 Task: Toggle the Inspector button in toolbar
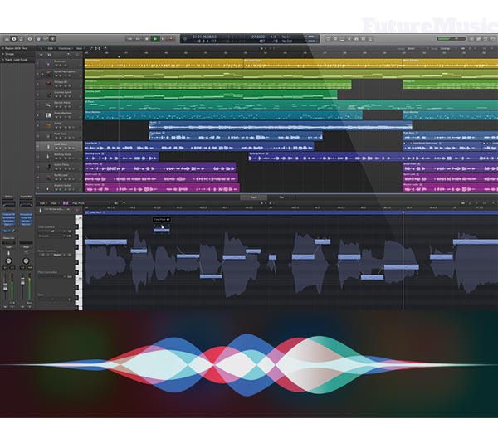(14, 39)
